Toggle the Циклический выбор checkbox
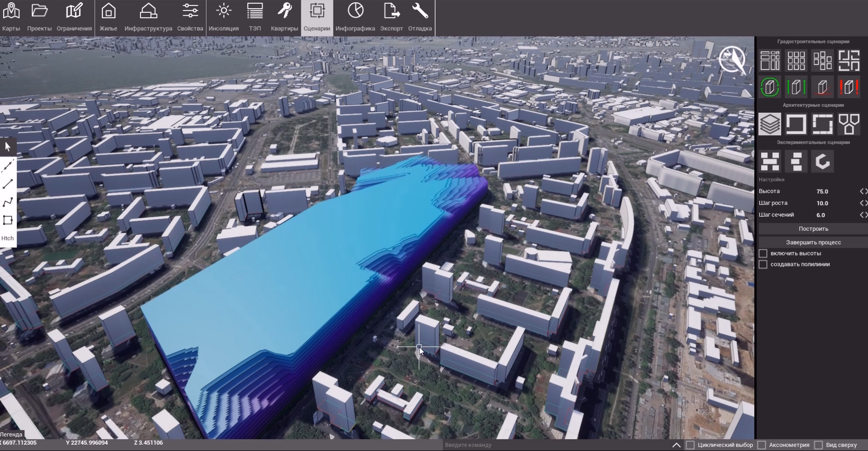The width and height of the screenshot is (868, 451). tap(690, 445)
